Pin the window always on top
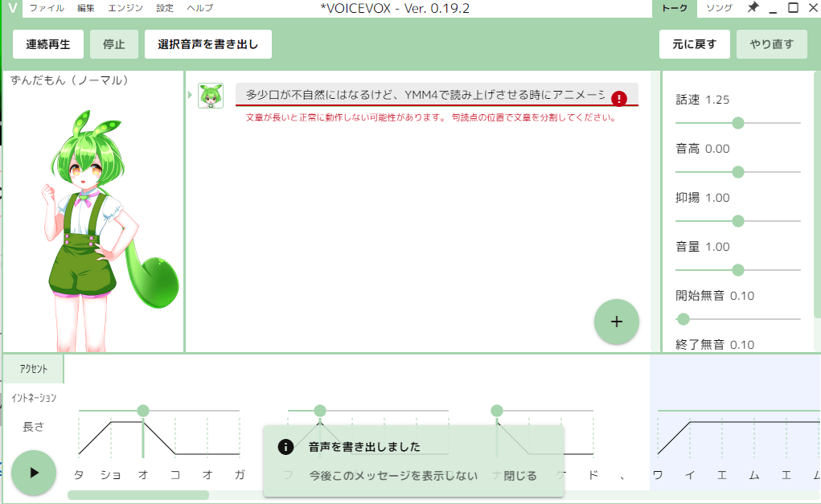The image size is (821, 504). 753,8
